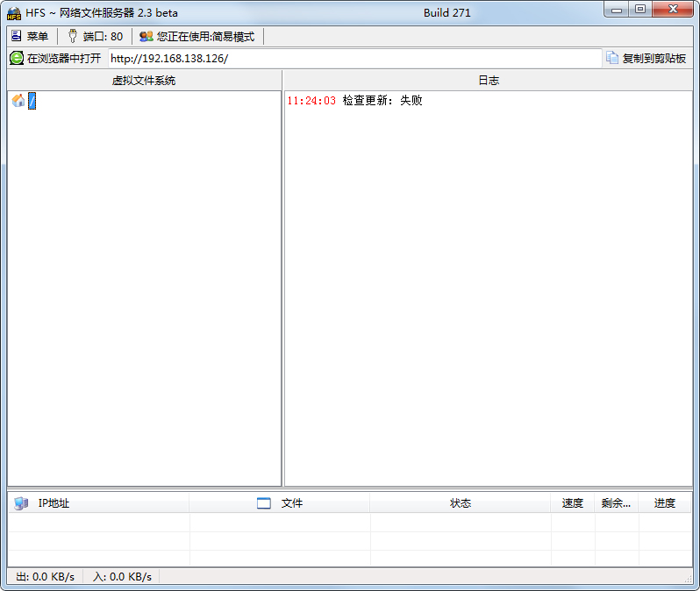Click the 状态 column header
This screenshot has height=591, width=700.
(461, 503)
